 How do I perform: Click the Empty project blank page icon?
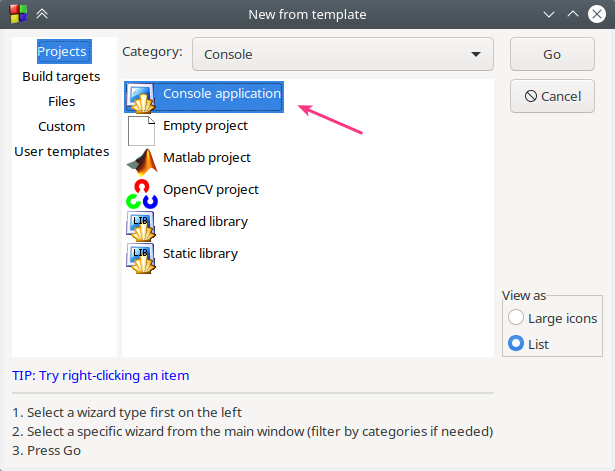(x=141, y=129)
